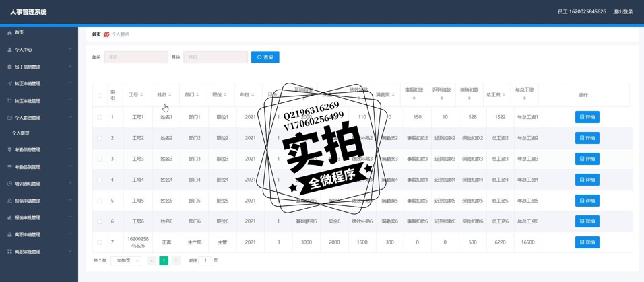
Task: Click the 年份 year input field
Action: coord(137,57)
